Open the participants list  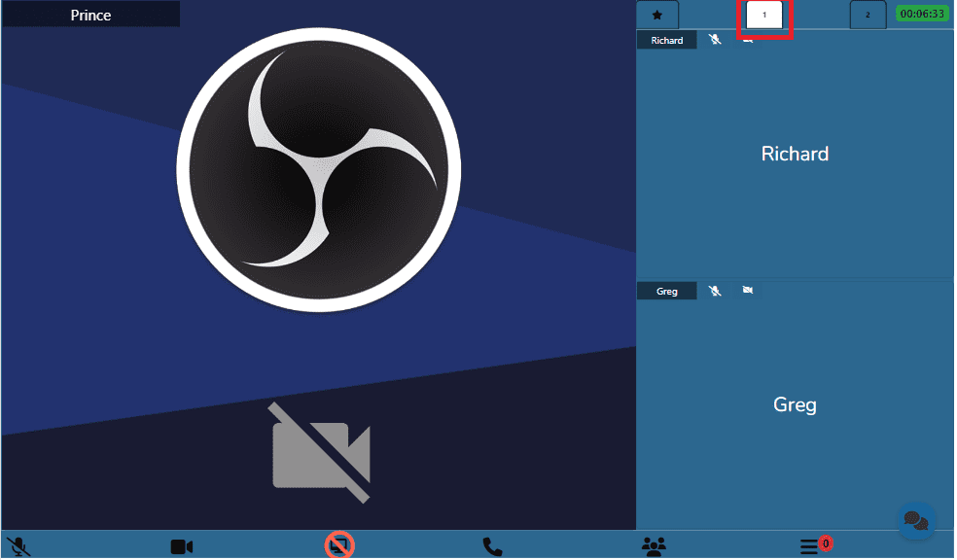point(654,547)
